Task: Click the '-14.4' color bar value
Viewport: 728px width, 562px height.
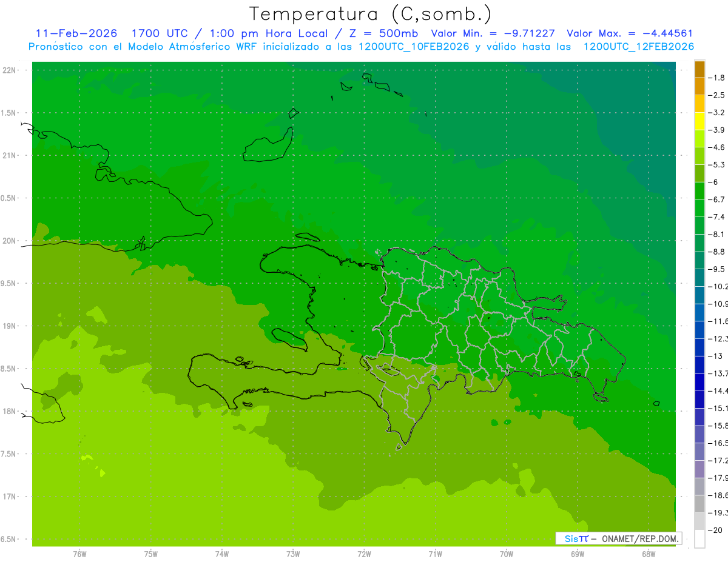Action: pos(718,391)
